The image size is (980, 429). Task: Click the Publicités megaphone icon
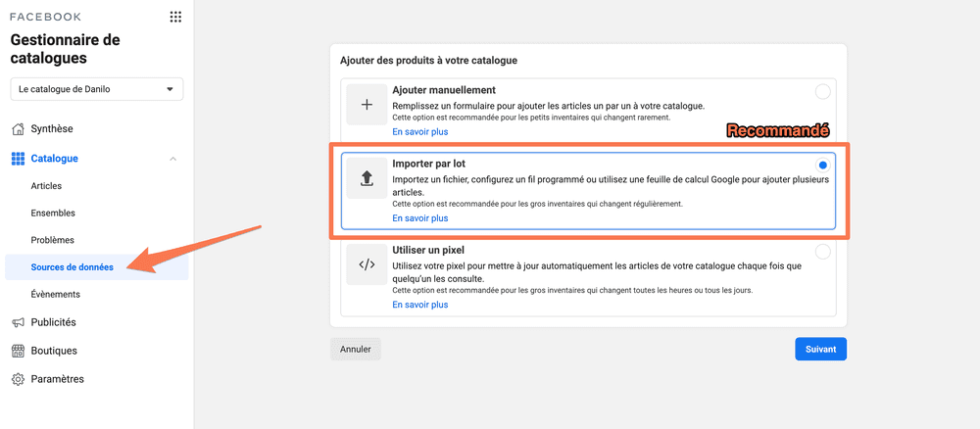click(18, 322)
